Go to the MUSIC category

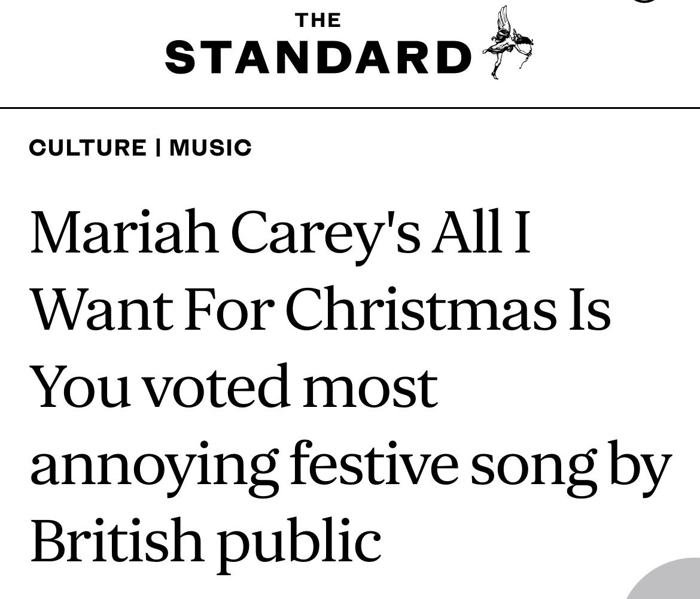211,148
